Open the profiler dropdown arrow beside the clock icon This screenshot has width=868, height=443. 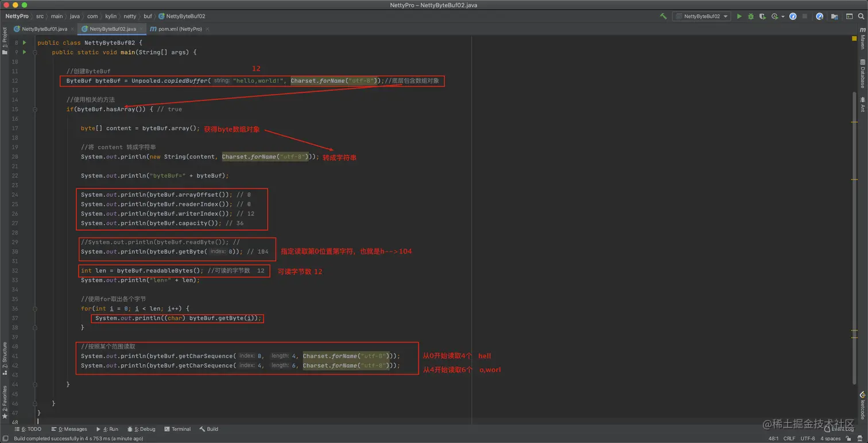pyautogui.click(x=782, y=17)
